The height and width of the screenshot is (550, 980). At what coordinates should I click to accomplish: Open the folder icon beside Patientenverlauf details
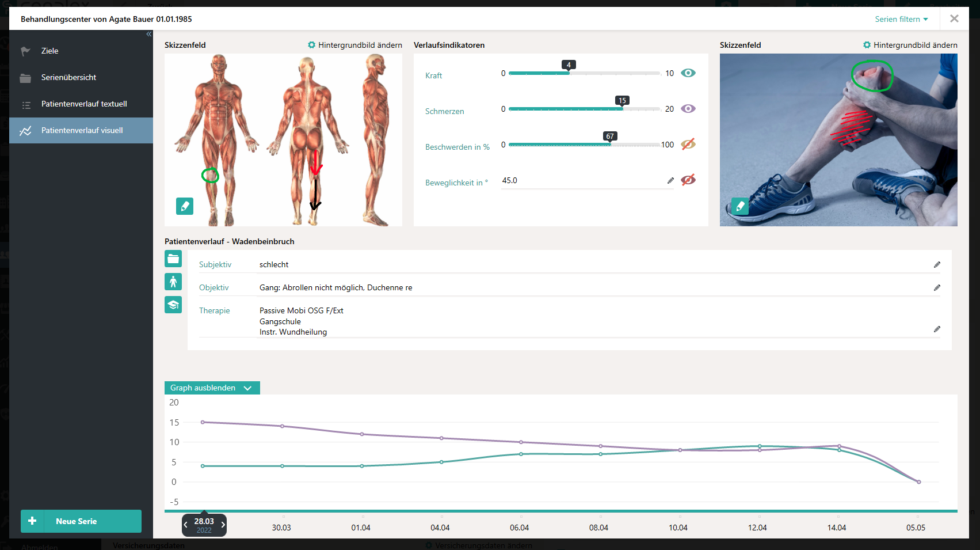coord(173,259)
